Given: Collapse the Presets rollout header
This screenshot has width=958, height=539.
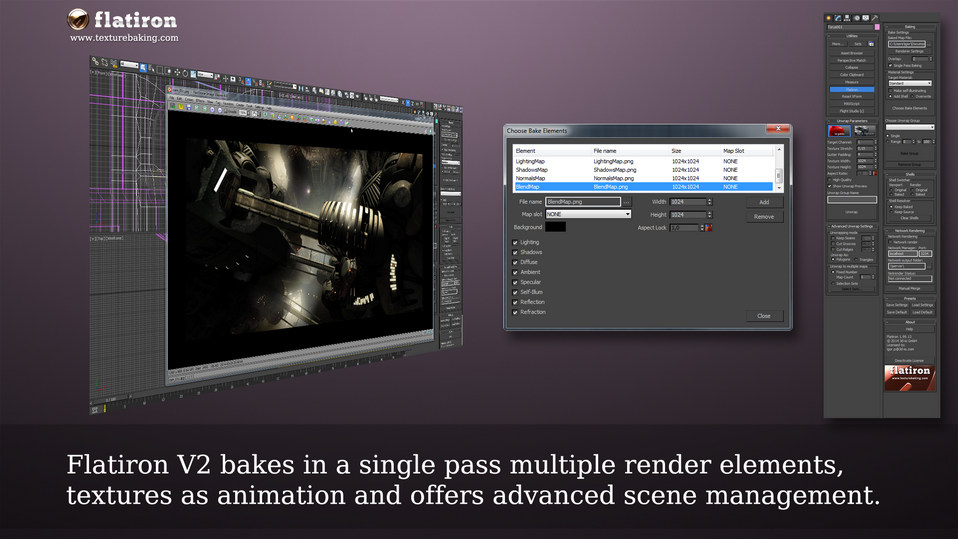Looking at the screenshot, I should pos(910,298).
